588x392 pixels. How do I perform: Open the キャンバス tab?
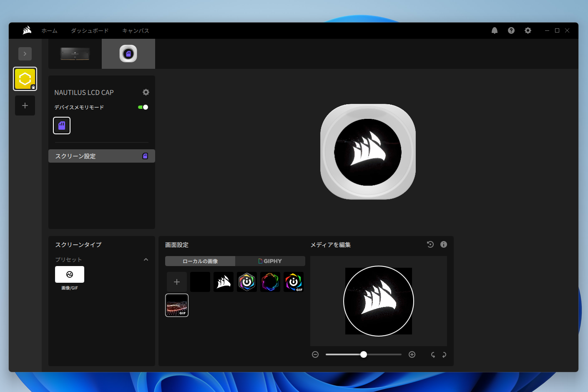coord(136,31)
